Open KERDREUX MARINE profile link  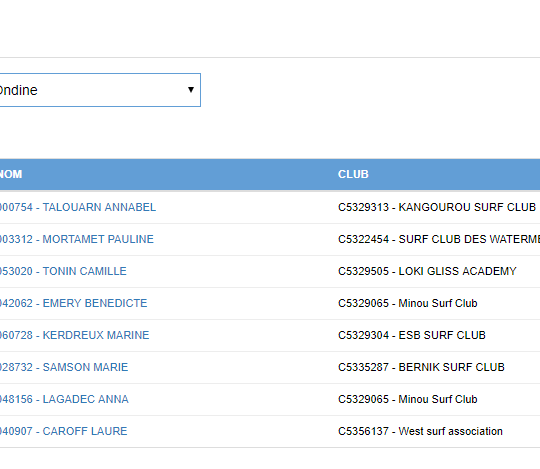tap(74, 335)
